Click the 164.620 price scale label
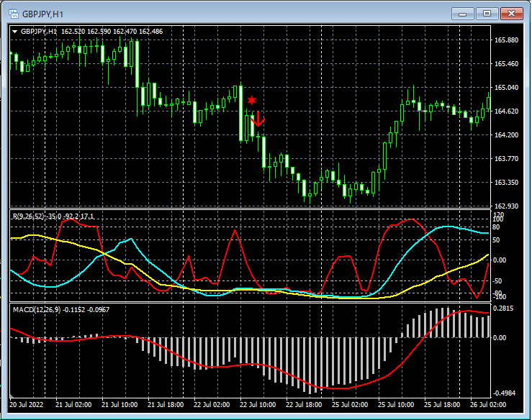 pos(506,111)
